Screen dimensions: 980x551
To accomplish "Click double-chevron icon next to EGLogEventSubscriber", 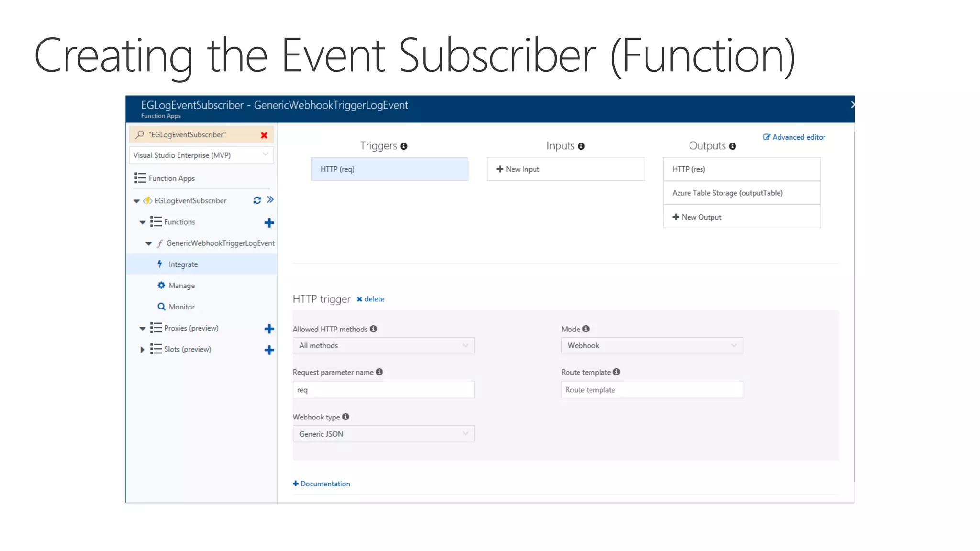I will 270,200.
